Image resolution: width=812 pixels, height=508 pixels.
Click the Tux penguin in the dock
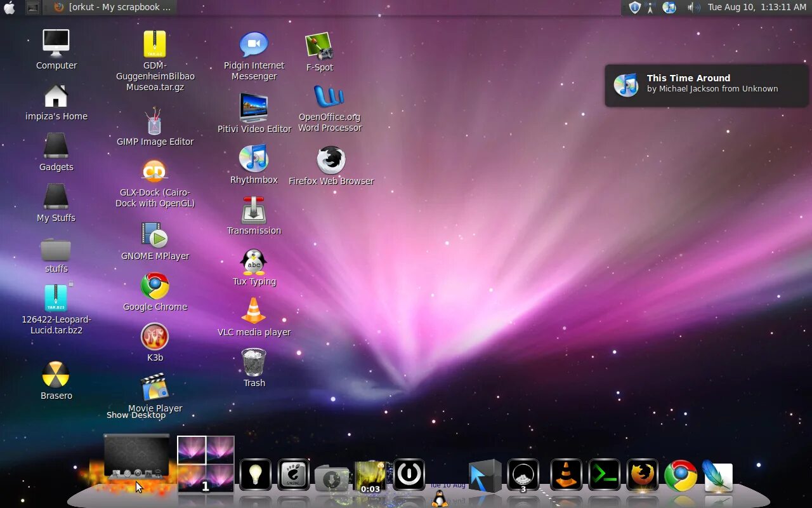pos(439,498)
